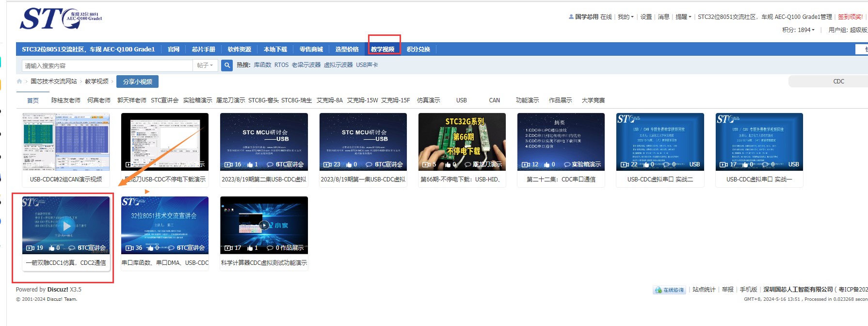
Task: Click the home icon in the breadcrumb
Action: tap(19, 81)
